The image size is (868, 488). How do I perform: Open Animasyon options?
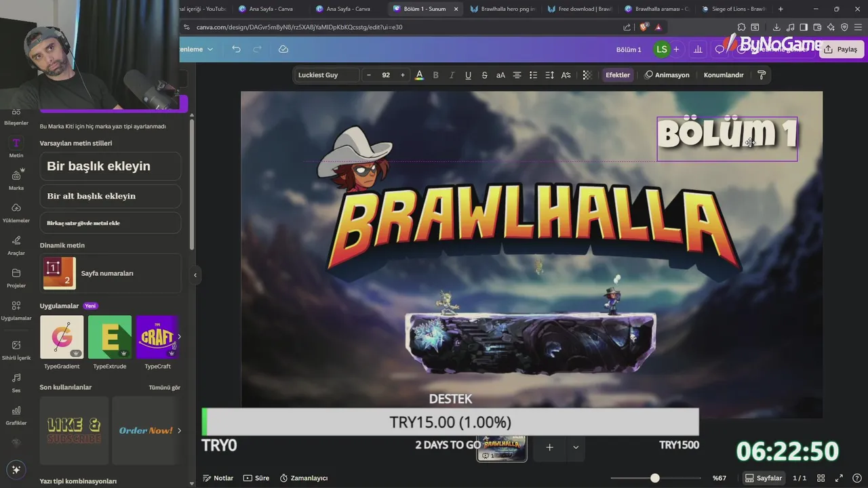[667, 75]
